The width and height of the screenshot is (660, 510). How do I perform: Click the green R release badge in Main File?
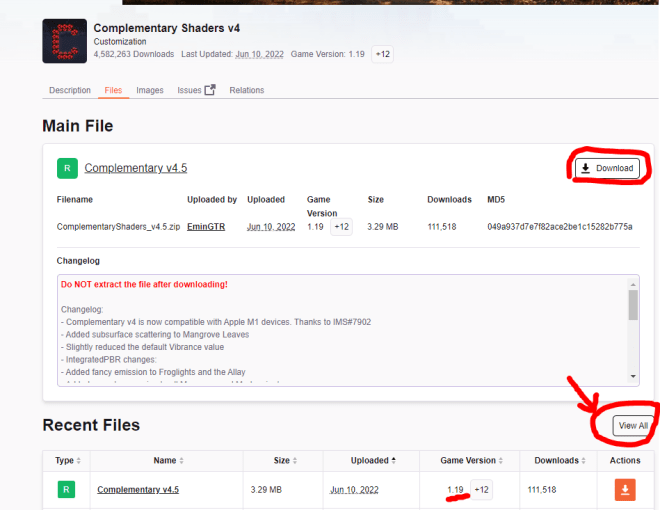[67, 168]
